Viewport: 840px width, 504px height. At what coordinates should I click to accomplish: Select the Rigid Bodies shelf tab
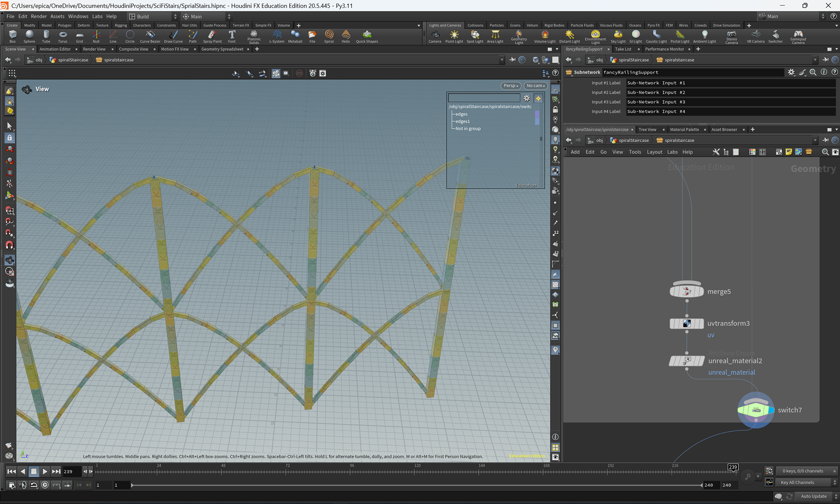point(554,25)
